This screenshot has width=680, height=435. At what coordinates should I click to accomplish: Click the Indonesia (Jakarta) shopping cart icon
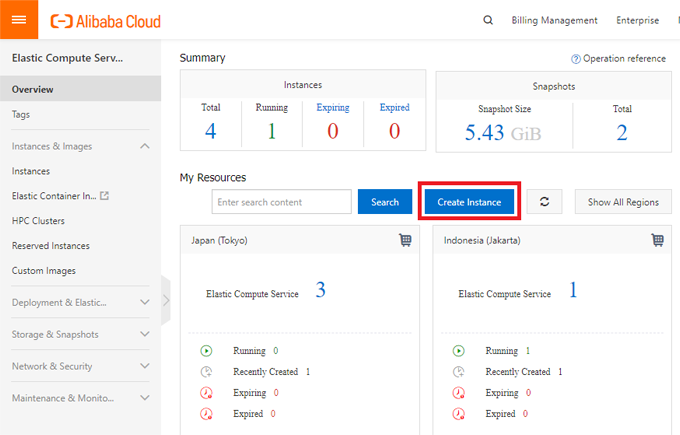click(657, 240)
